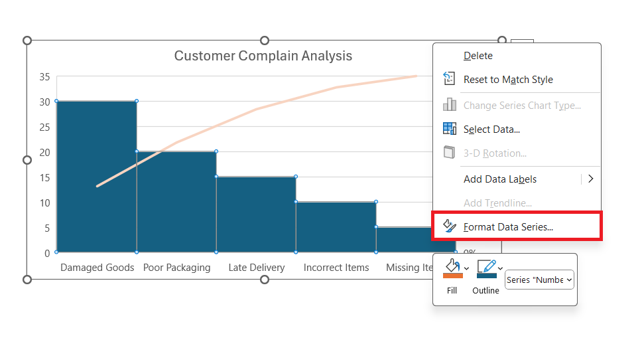Expand the Add Data Labels submenu arrow

(590, 179)
